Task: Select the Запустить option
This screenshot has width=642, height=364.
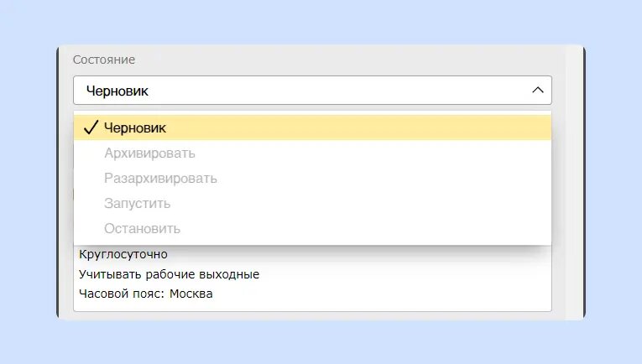Action: [x=312, y=203]
